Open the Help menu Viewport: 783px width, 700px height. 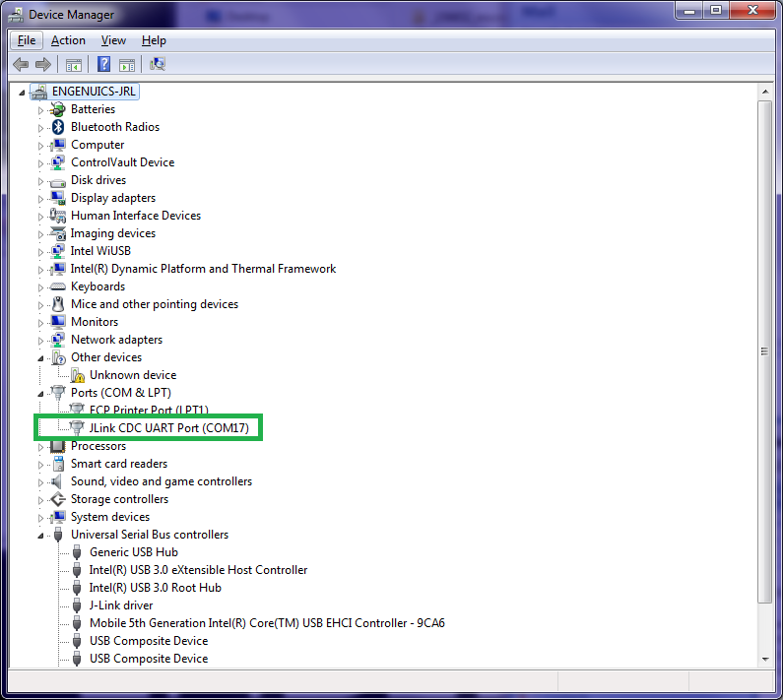[154, 40]
